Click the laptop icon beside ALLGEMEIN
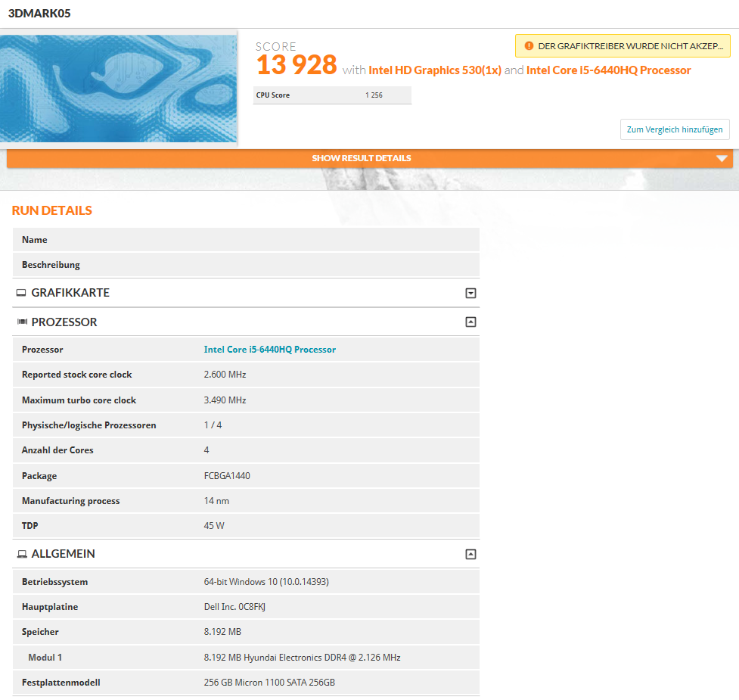 point(22,554)
